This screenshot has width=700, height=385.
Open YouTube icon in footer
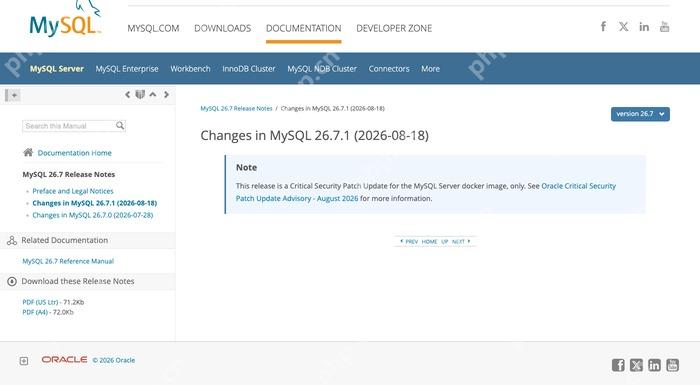click(672, 365)
